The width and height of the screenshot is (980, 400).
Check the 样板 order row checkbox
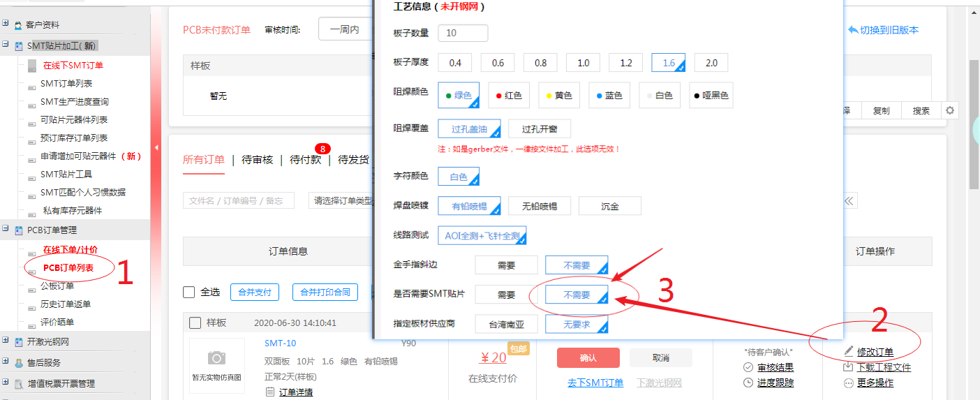coord(195,323)
